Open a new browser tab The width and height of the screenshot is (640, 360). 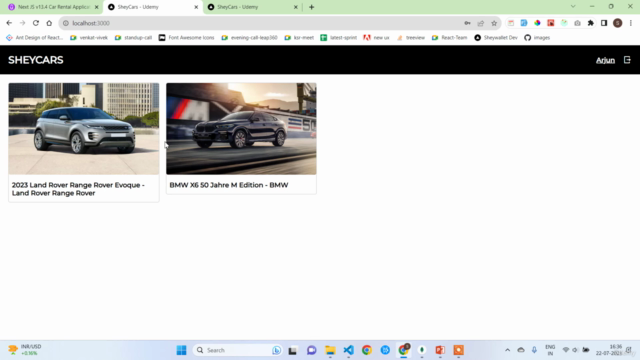pos(311,7)
